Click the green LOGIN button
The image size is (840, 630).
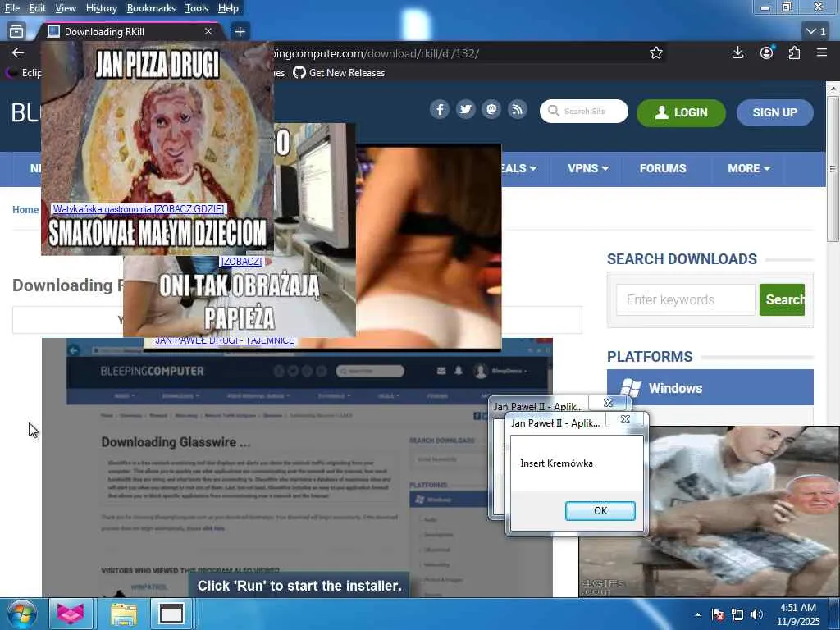681,112
